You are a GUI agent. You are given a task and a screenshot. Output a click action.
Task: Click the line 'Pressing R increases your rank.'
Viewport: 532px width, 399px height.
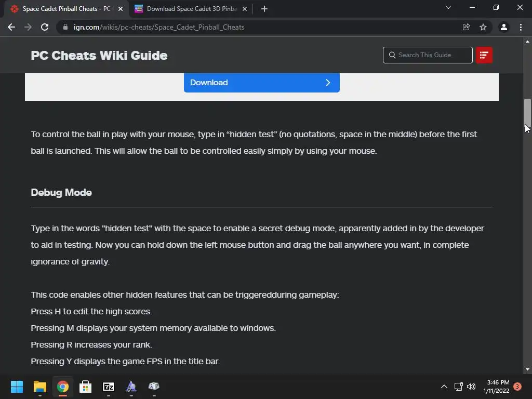point(91,345)
